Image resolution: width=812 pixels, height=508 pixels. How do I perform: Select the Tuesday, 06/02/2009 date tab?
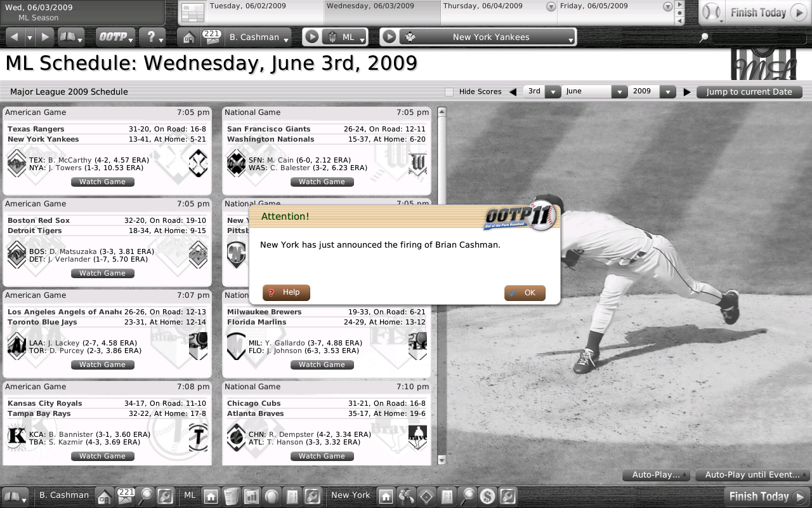click(266, 13)
